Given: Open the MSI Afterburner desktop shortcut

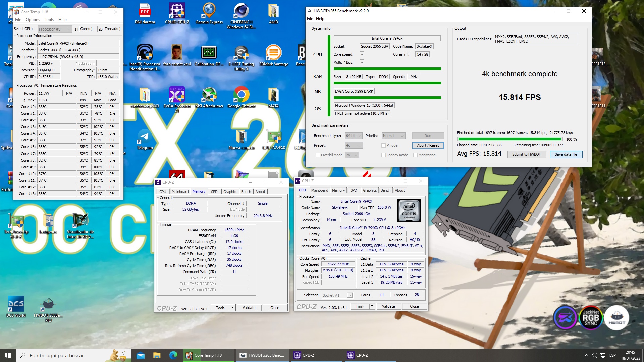Looking at the screenshot, I should tap(209, 98).
